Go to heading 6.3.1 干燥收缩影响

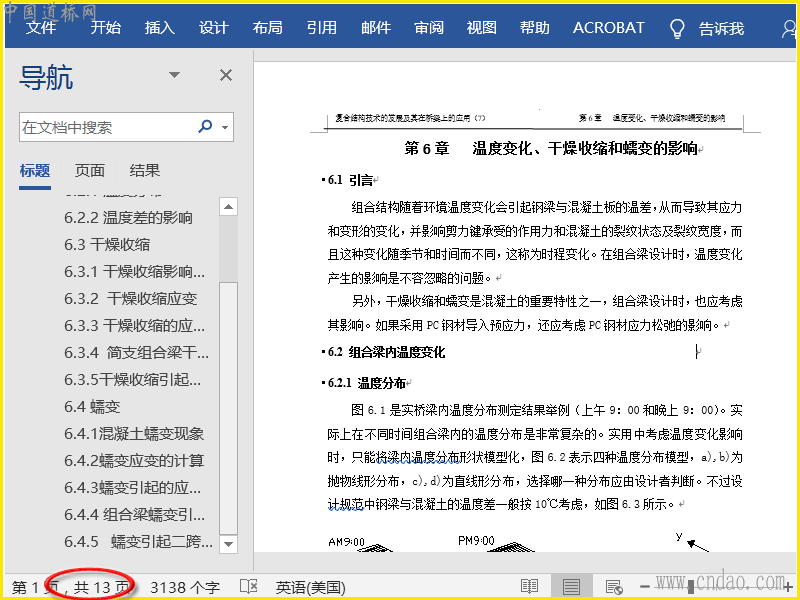pyautogui.click(x=135, y=272)
